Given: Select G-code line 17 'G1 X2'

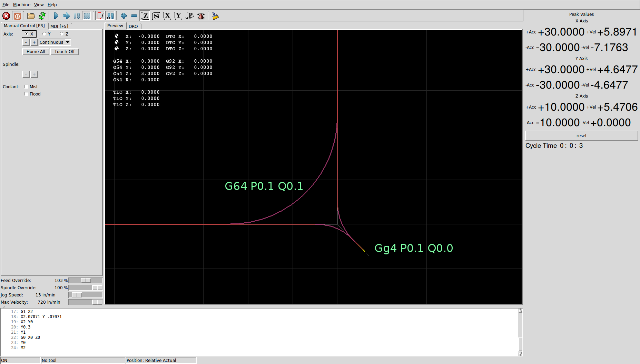Looking at the screenshot, I should 27,312.
